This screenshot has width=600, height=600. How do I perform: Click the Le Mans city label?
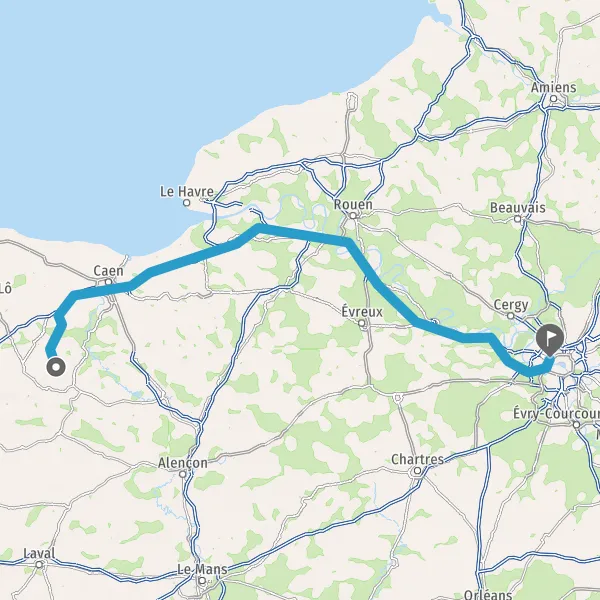(x=202, y=569)
